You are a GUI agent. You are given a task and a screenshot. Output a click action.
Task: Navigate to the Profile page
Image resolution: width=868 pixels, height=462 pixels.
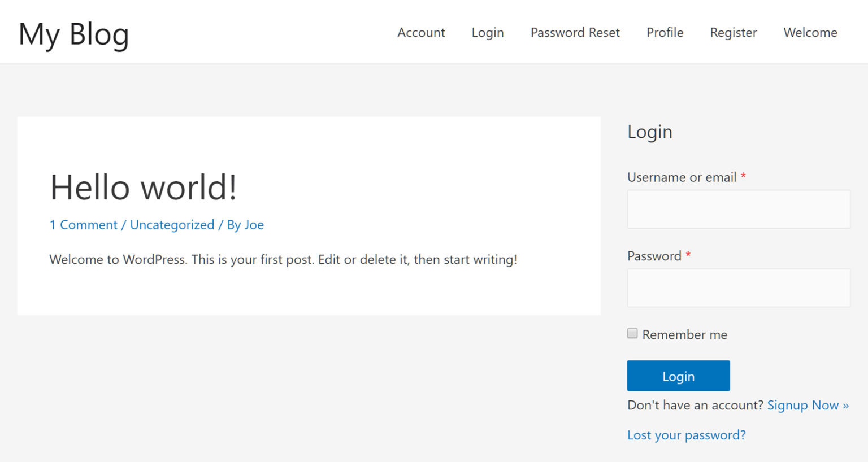pos(665,32)
